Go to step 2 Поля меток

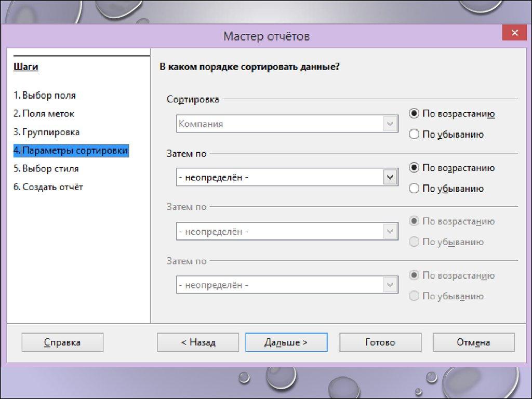44,114
